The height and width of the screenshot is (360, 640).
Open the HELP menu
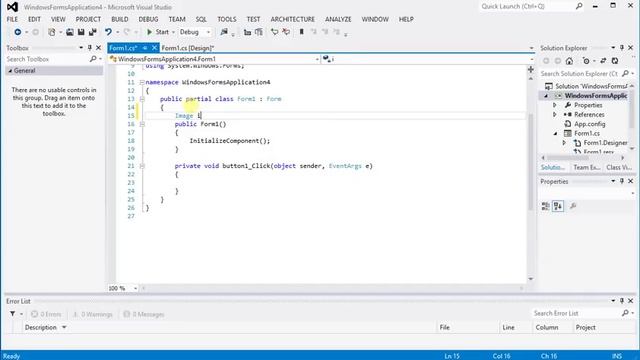tap(406, 19)
